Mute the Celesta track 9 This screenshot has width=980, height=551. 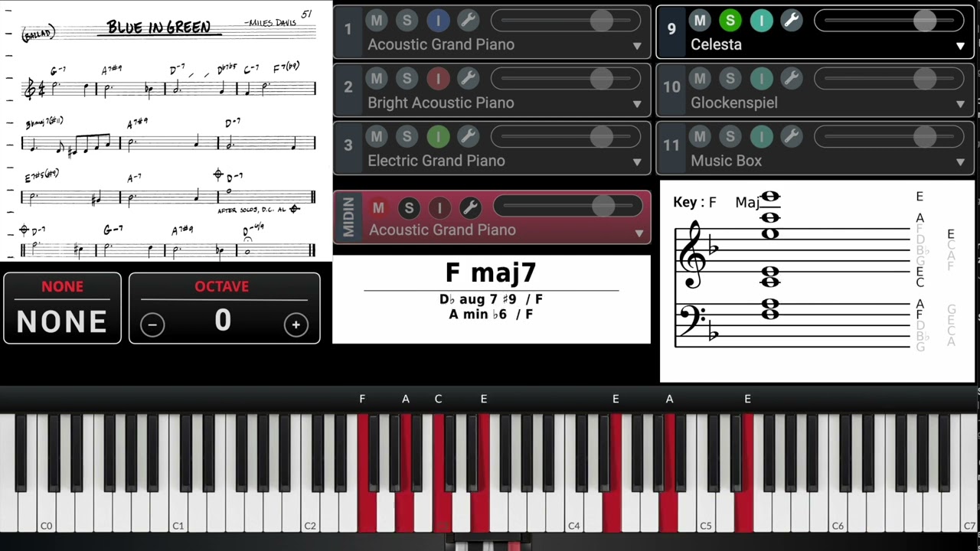(x=699, y=20)
